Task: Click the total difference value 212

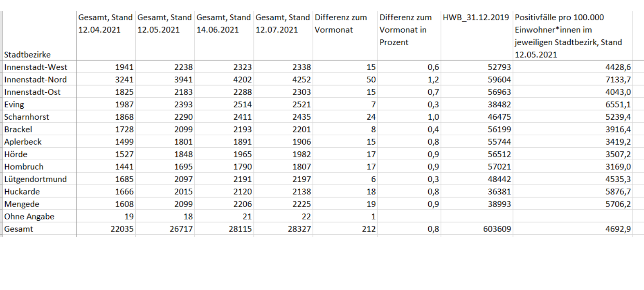Action: [368, 229]
